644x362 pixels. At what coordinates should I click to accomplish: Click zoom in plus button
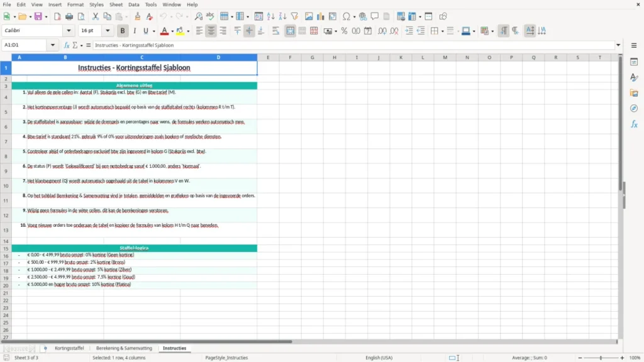click(x=622, y=358)
